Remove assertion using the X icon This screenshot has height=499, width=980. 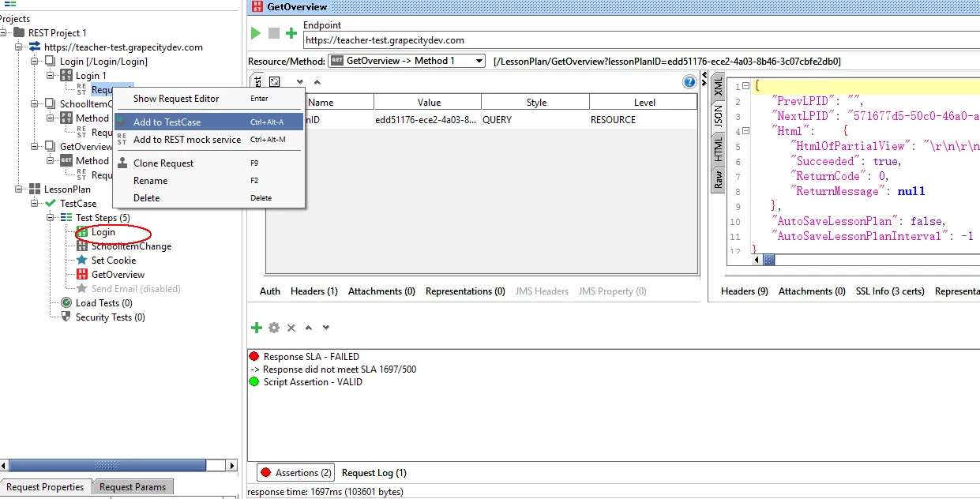pyautogui.click(x=291, y=328)
